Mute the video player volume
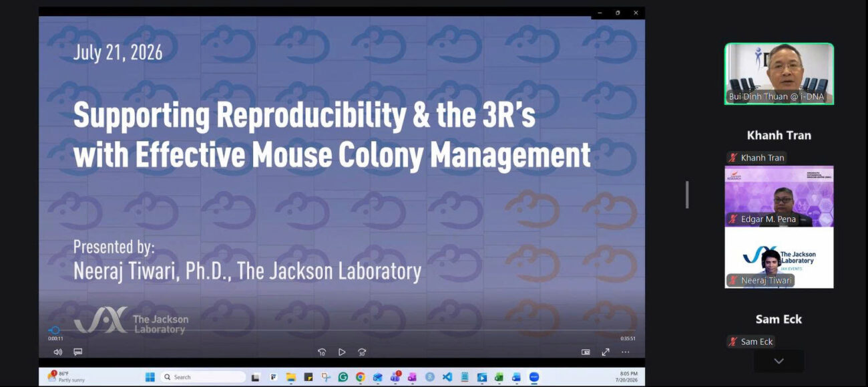The width and height of the screenshot is (868, 387). coord(57,352)
